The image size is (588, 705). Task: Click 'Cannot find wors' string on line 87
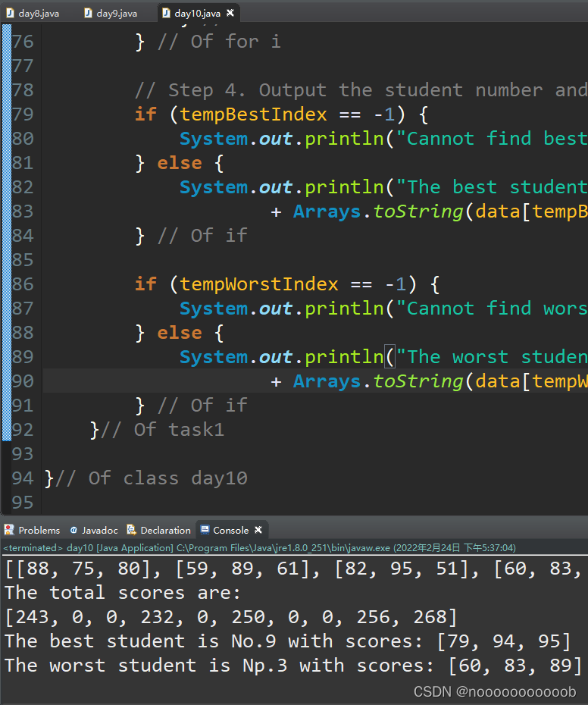(491, 309)
